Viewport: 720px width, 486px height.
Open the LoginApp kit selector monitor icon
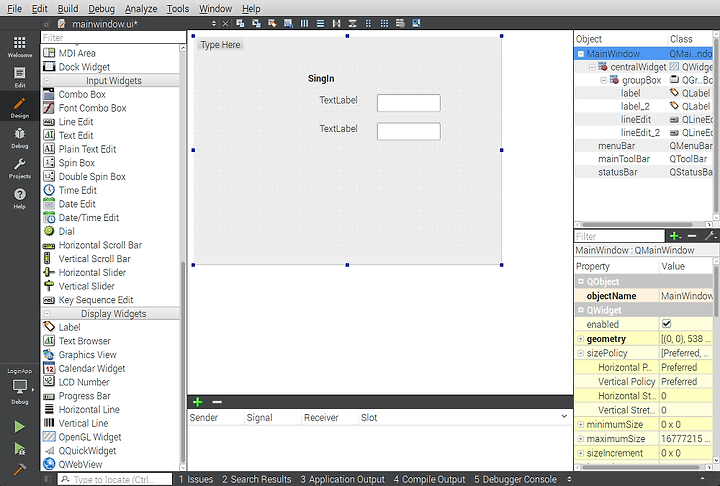[x=20, y=386]
